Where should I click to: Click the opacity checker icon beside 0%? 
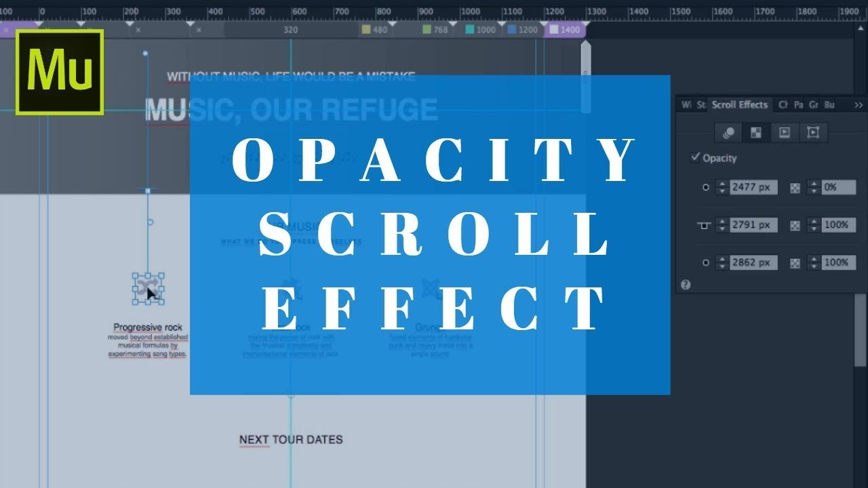click(795, 188)
